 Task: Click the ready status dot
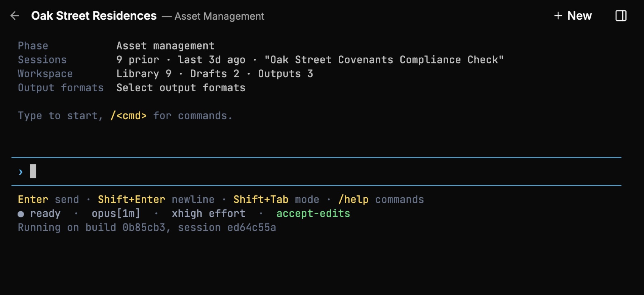pos(21,214)
